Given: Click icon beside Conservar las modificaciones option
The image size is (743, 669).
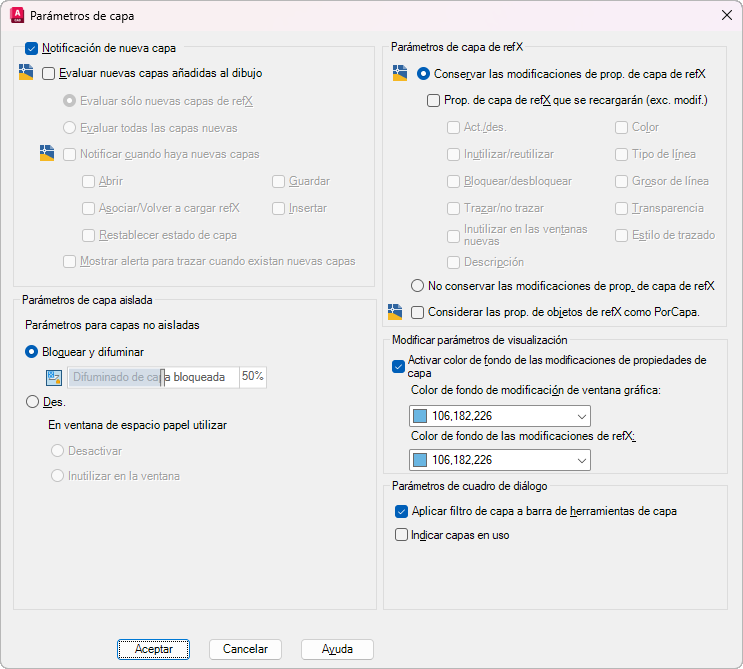Looking at the screenshot, I should click(400, 73).
